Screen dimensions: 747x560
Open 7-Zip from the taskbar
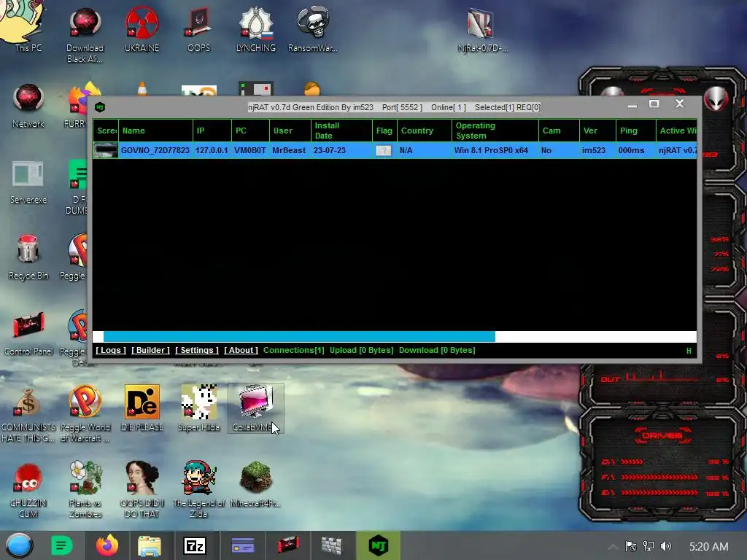point(195,545)
